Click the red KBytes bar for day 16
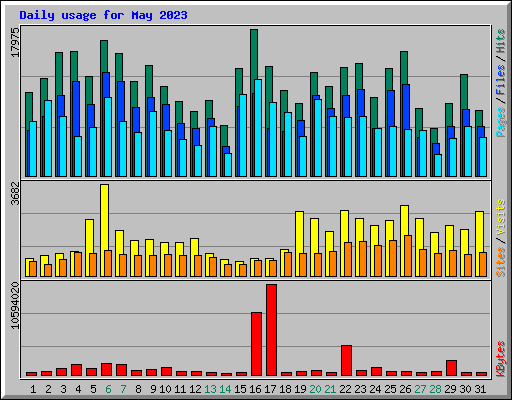Image resolution: width=512 pixels, height=400 pixels. [256, 344]
